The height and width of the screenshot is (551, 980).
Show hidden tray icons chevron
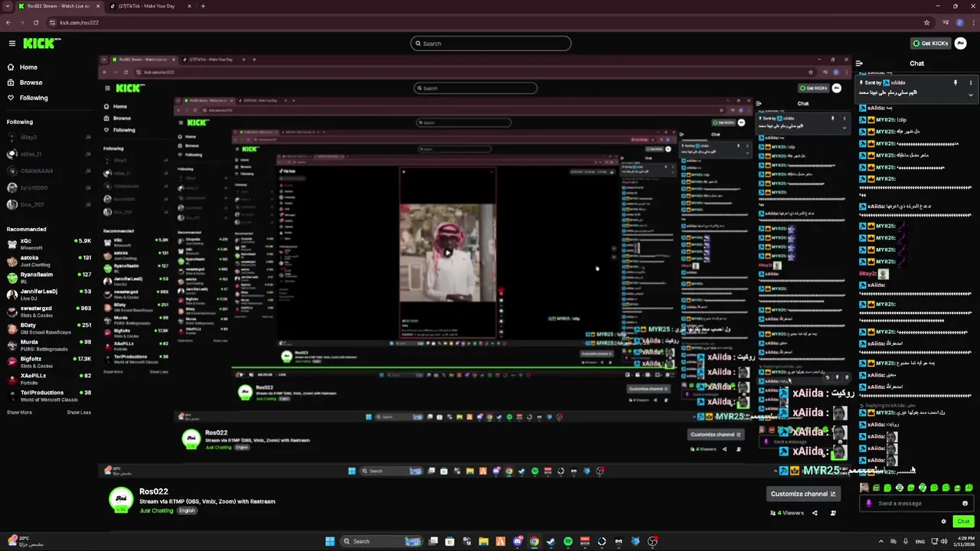880,541
